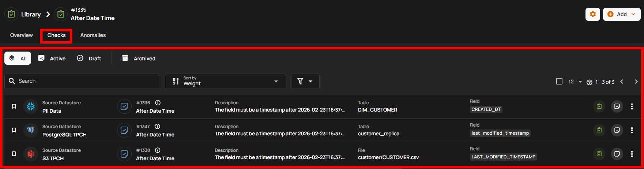Toggle the Active status filter
This screenshot has width=644, height=169.
[52, 59]
